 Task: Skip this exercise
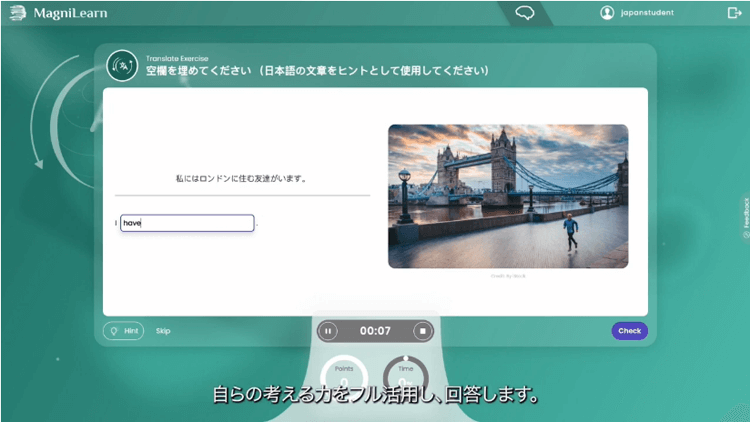(163, 331)
